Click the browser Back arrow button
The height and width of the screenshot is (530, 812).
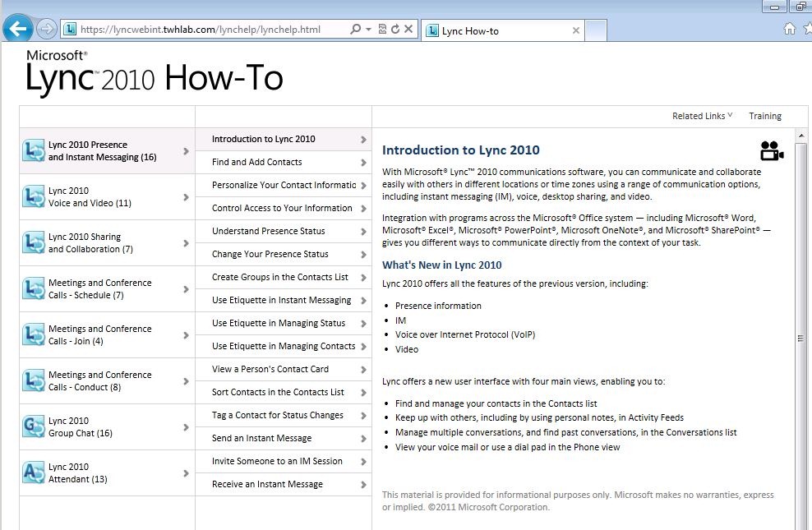click(x=18, y=29)
